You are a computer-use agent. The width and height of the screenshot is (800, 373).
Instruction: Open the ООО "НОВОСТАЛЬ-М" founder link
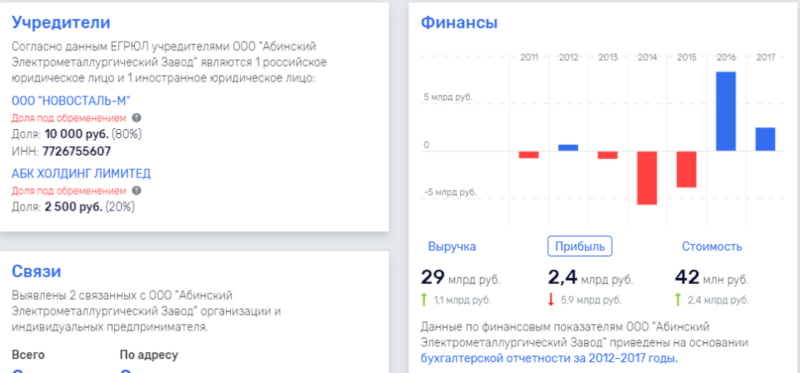pyautogui.click(x=71, y=102)
